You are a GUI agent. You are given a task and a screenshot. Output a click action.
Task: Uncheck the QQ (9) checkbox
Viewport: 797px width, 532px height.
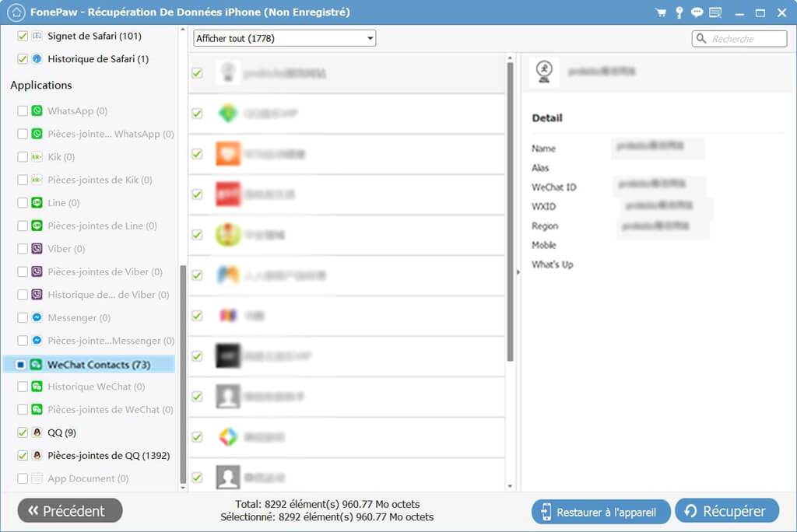(23, 432)
